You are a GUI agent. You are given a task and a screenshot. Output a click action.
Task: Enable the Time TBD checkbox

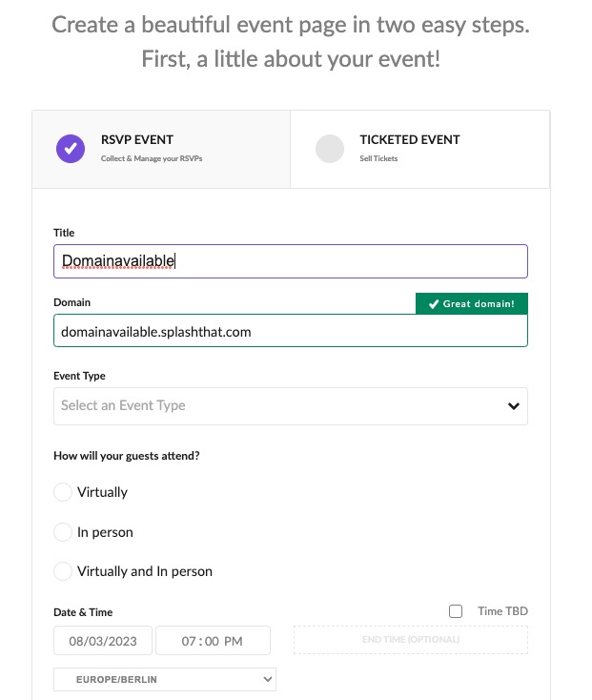456,611
